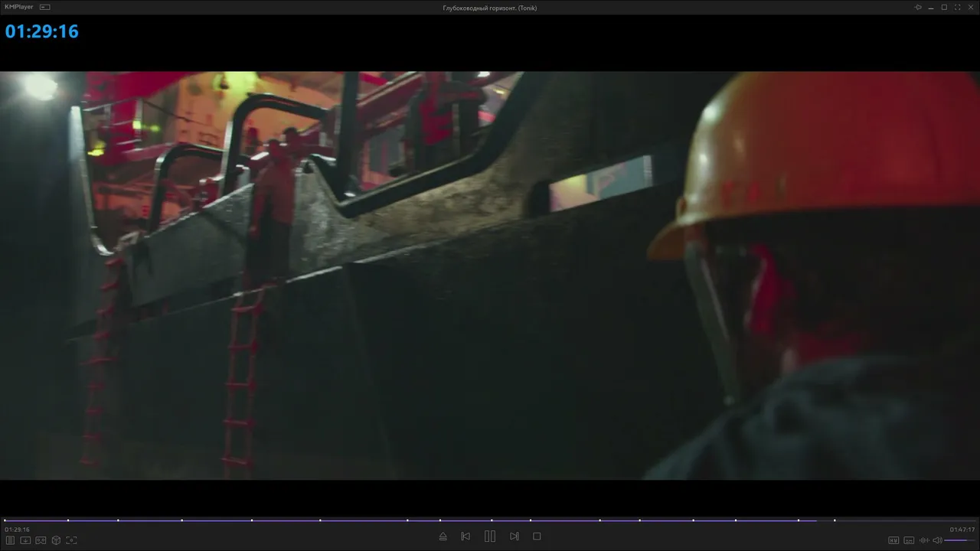The width and height of the screenshot is (980, 551).
Task: Switch the player to full screen
Action: pos(957,7)
